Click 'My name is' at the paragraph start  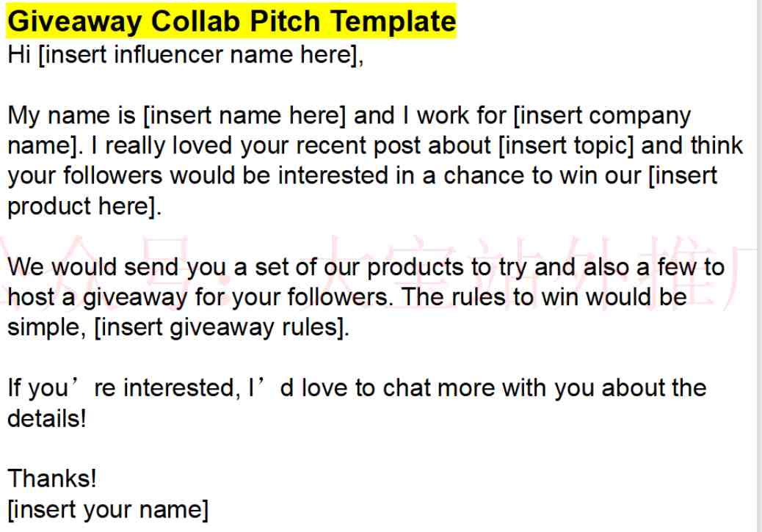(x=71, y=116)
